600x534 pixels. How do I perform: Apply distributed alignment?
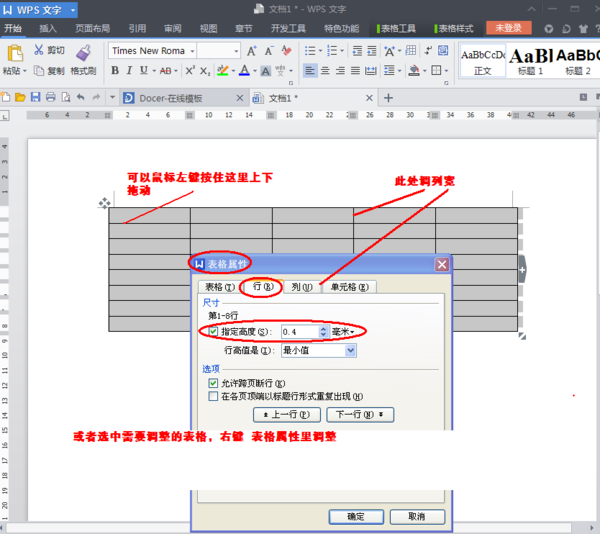[x=370, y=71]
